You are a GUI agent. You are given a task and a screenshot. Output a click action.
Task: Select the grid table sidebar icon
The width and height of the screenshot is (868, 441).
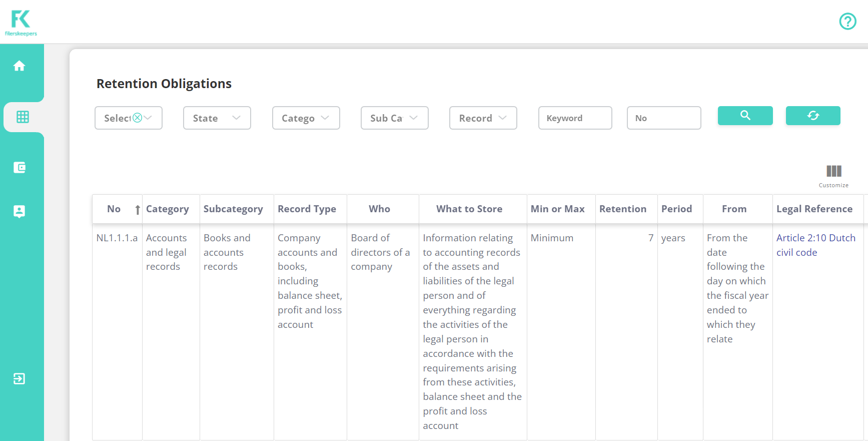pyautogui.click(x=23, y=117)
